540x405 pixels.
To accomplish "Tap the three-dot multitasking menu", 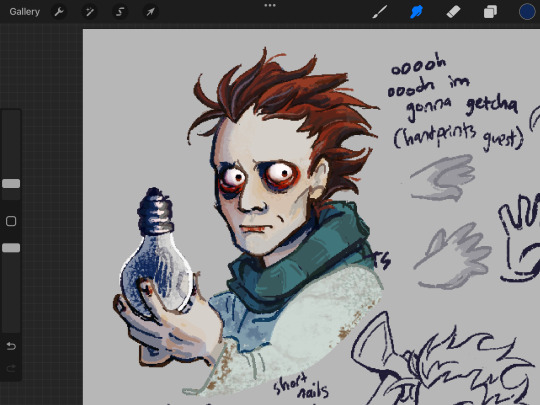I will click(270, 5).
